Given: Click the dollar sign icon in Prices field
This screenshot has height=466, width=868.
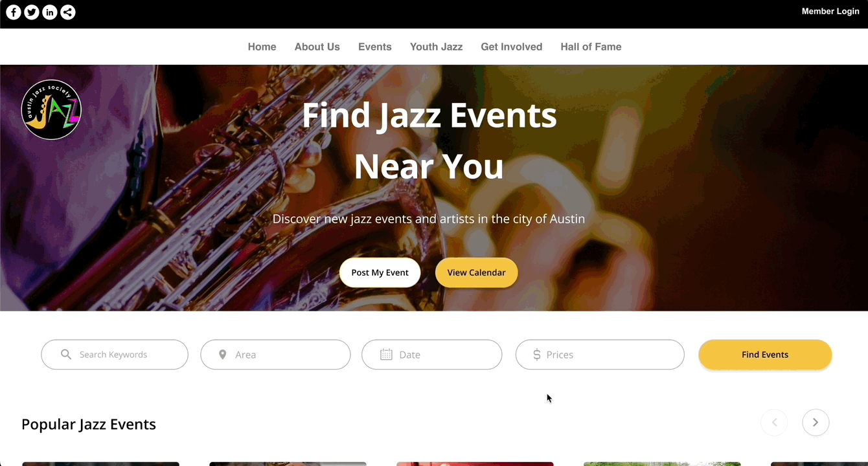Looking at the screenshot, I should (x=536, y=355).
